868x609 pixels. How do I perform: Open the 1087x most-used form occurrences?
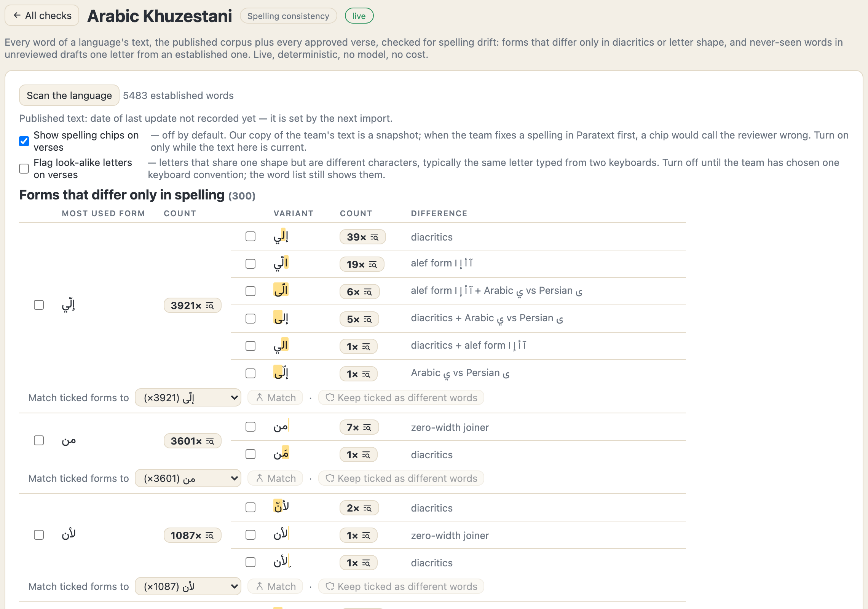click(192, 535)
